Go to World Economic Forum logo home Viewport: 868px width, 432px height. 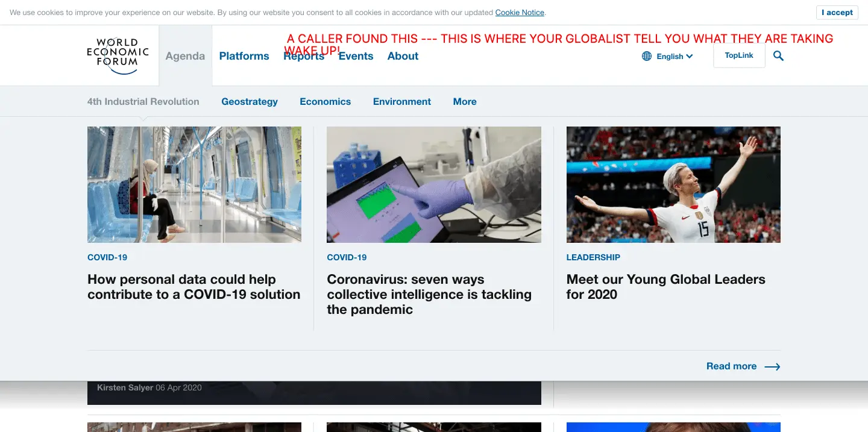pyautogui.click(x=118, y=56)
